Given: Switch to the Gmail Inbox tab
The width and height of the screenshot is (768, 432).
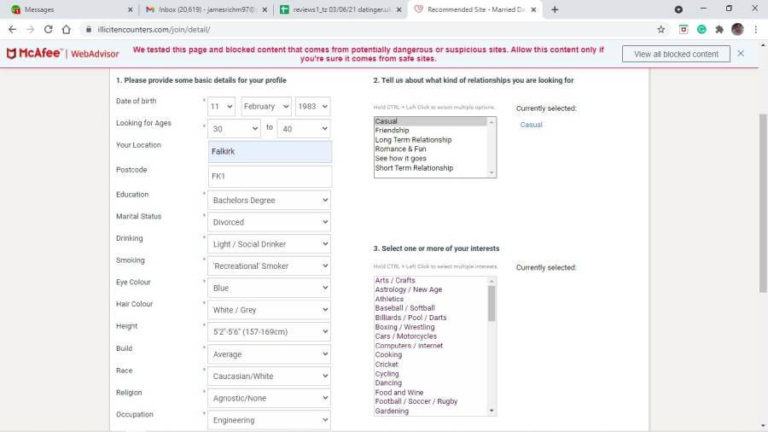Looking at the screenshot, I should (206, 9).
